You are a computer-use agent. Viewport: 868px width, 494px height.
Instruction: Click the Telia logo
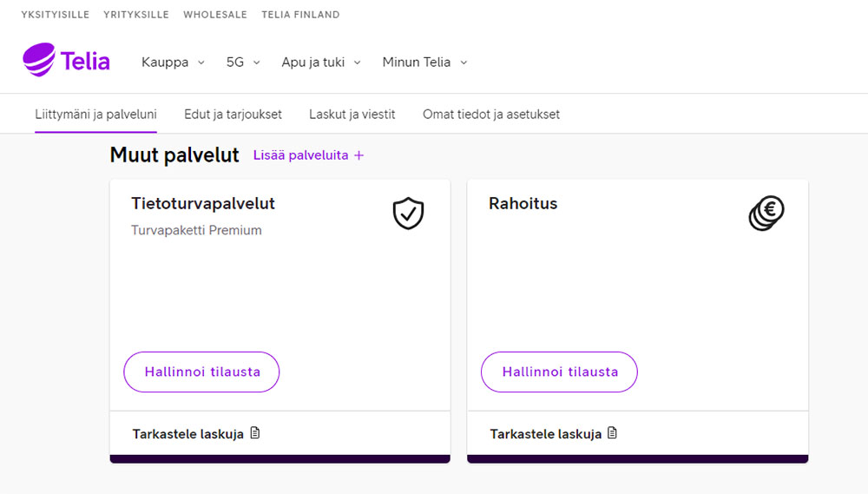66,60
